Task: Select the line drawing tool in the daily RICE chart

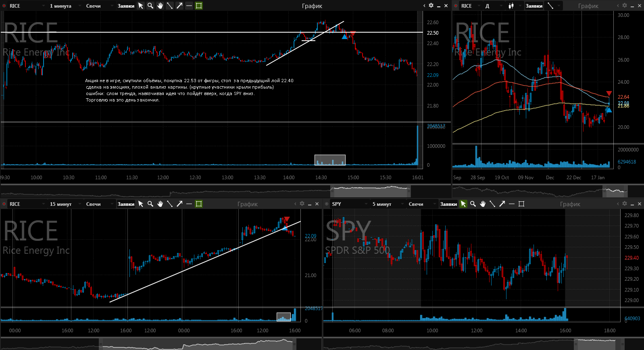Action: point(550,6)
